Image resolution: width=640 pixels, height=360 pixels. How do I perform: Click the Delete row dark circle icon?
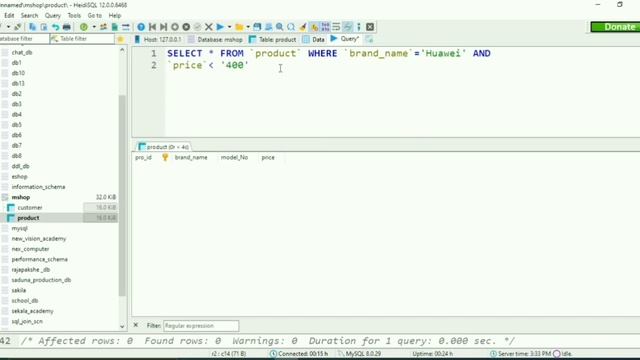186,27
